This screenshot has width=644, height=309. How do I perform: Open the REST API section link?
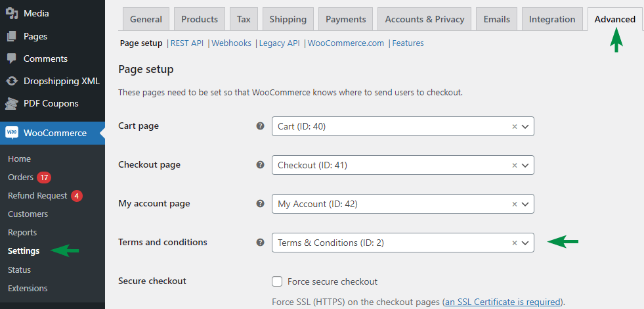coord(187,43)
